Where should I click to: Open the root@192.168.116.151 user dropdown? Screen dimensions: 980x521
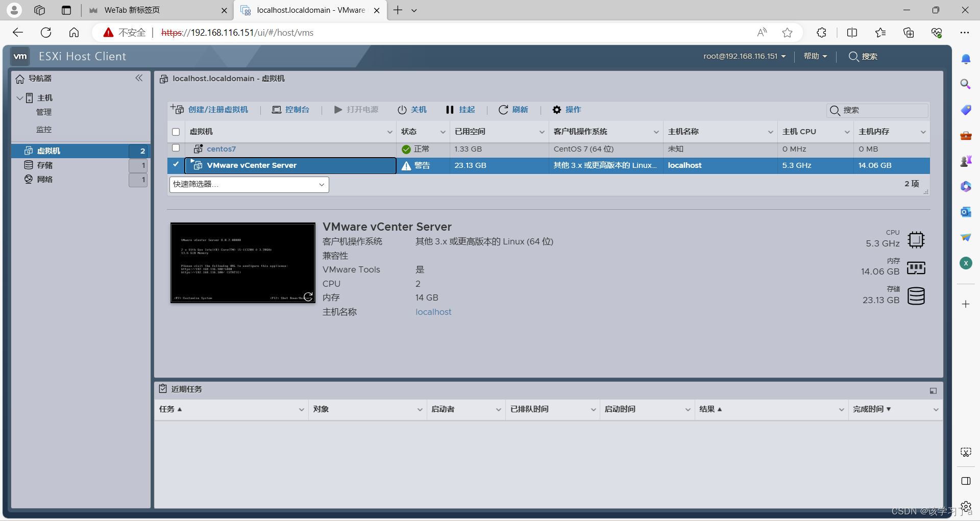click(x=745, y=56)
